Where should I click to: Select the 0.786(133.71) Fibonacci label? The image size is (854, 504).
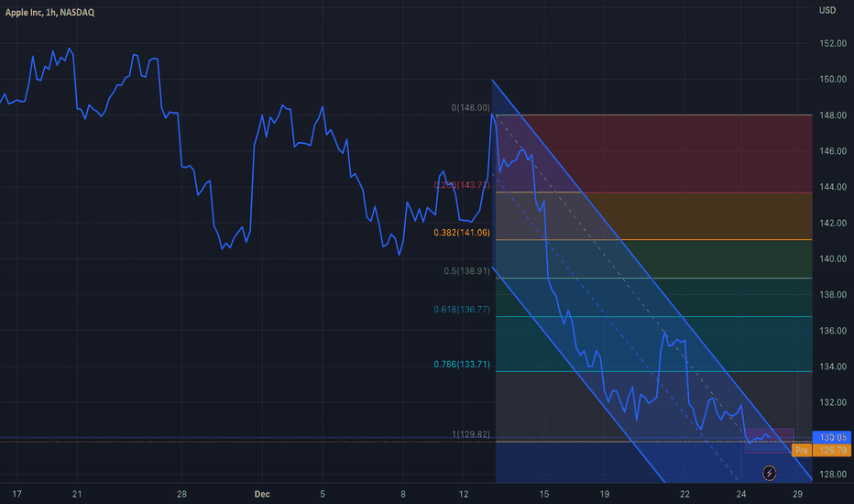point(462,365)
